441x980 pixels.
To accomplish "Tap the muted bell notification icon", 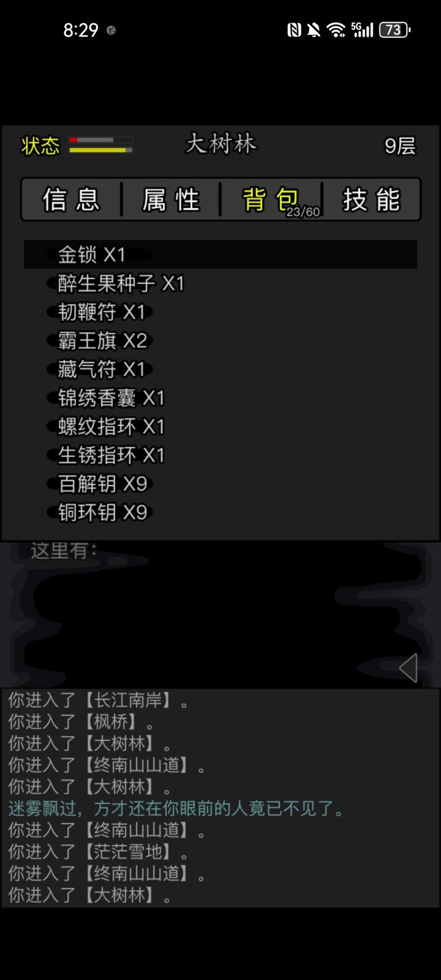I will [314, 29].
